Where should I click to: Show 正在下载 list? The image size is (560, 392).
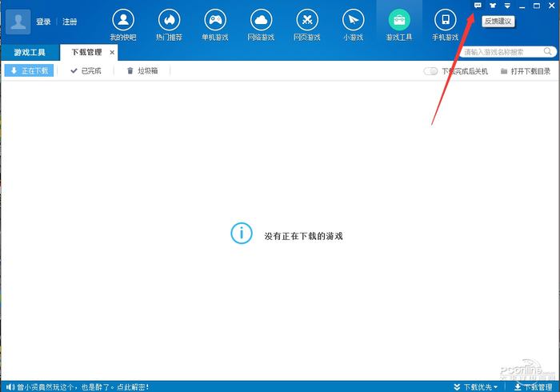[x=30, y=70]
